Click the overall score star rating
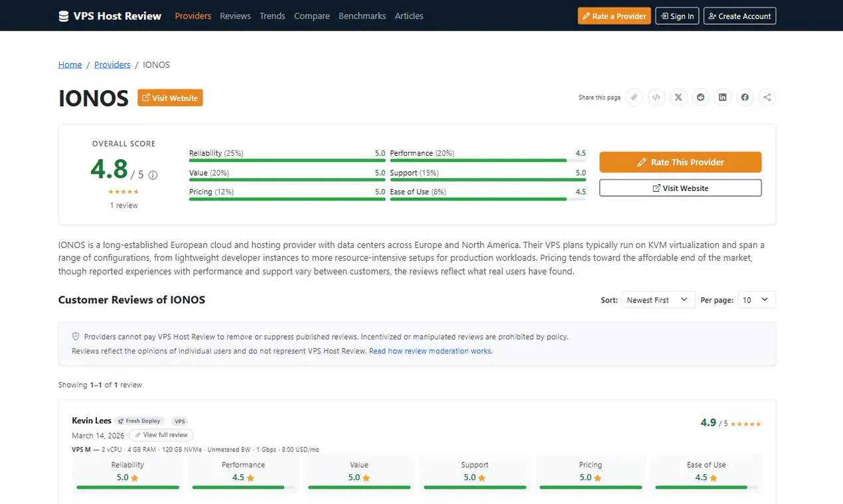Viewport: 843px width, 504px height. (x=123, y=192)
